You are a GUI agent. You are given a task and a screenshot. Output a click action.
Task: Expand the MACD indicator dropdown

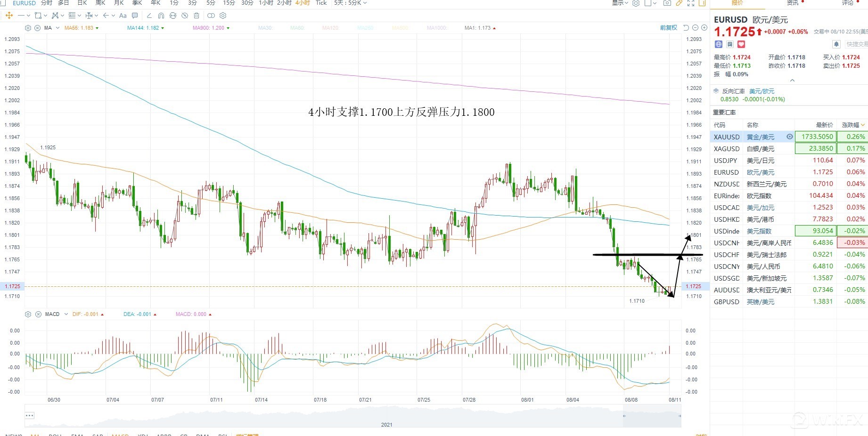66,314
